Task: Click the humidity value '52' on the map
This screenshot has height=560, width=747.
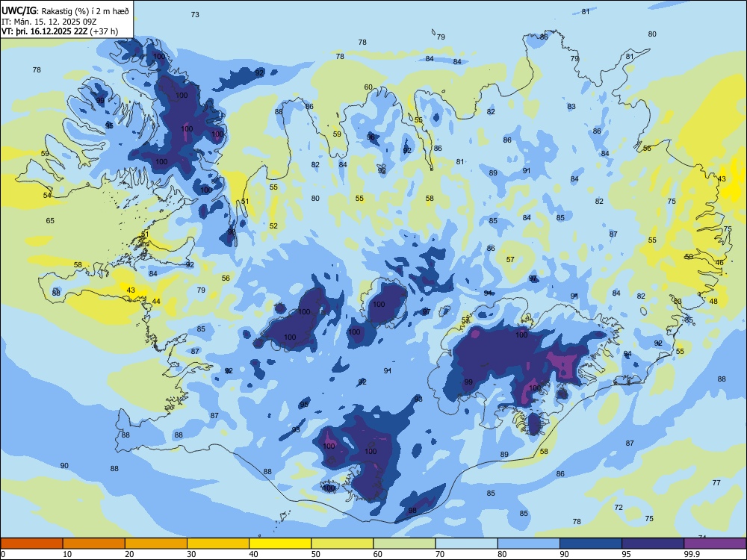Action: tap(273, 225)
